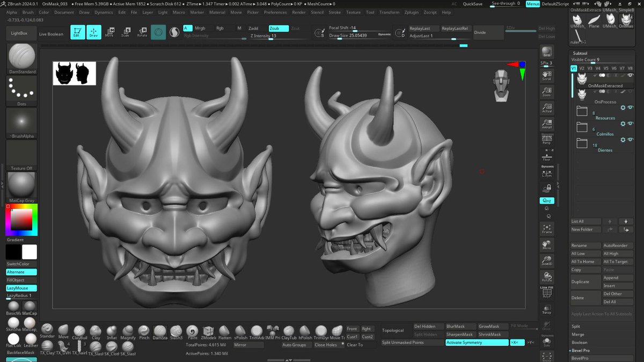This screenshot has width=644, height=362.
Task: Open the Dots stroke type picker
Action: pos(22,91)
